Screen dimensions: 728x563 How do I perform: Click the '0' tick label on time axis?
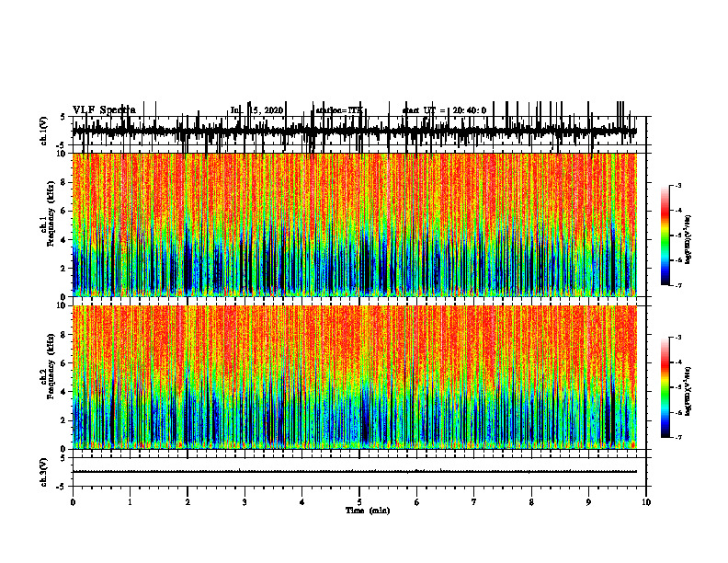click(x=73, y=502)
